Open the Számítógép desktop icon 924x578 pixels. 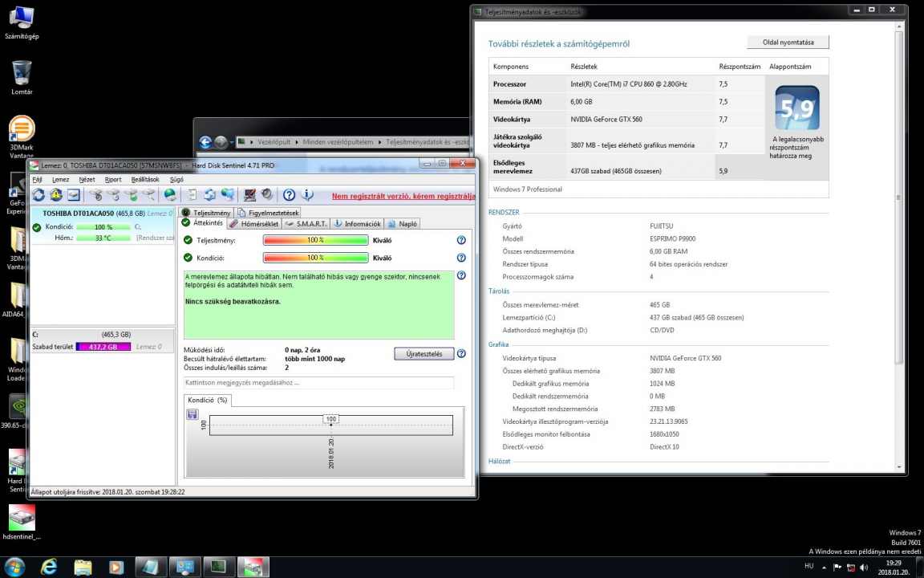pos(22,22)
